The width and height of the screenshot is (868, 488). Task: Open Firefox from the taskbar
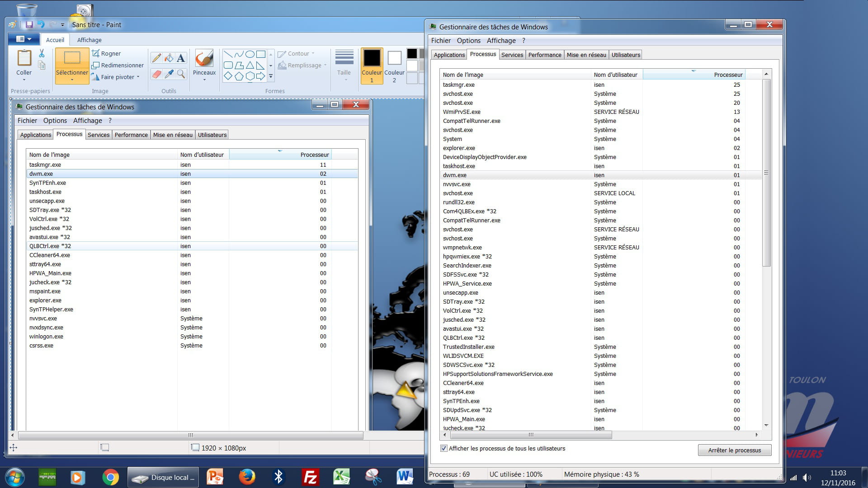click(247, 477)
